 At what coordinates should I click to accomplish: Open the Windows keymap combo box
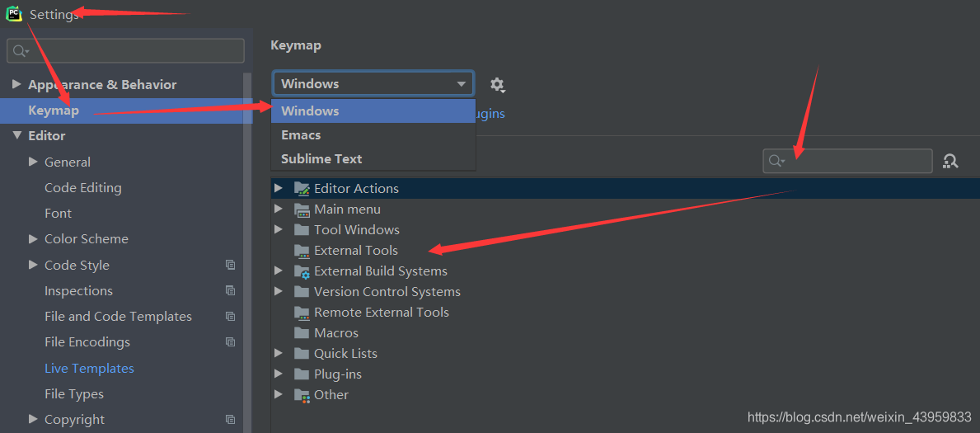[x=373, y=84]
